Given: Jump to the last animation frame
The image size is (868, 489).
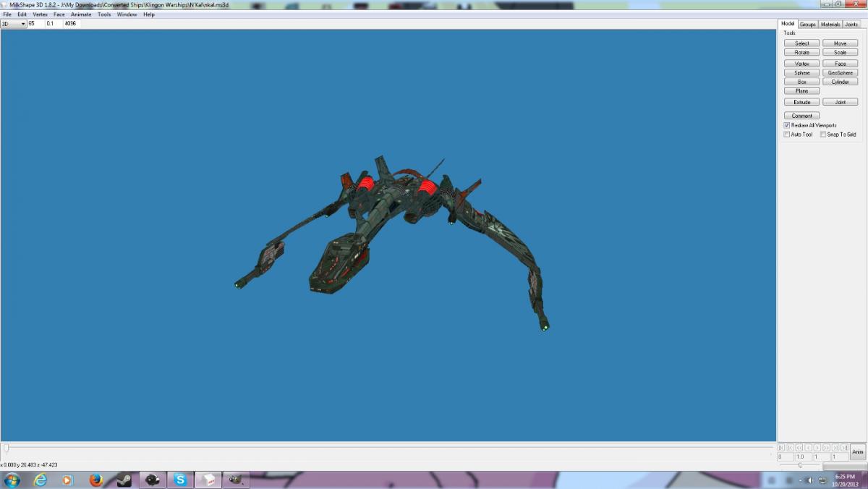Looking at the screenshot, I should [845, 448].
